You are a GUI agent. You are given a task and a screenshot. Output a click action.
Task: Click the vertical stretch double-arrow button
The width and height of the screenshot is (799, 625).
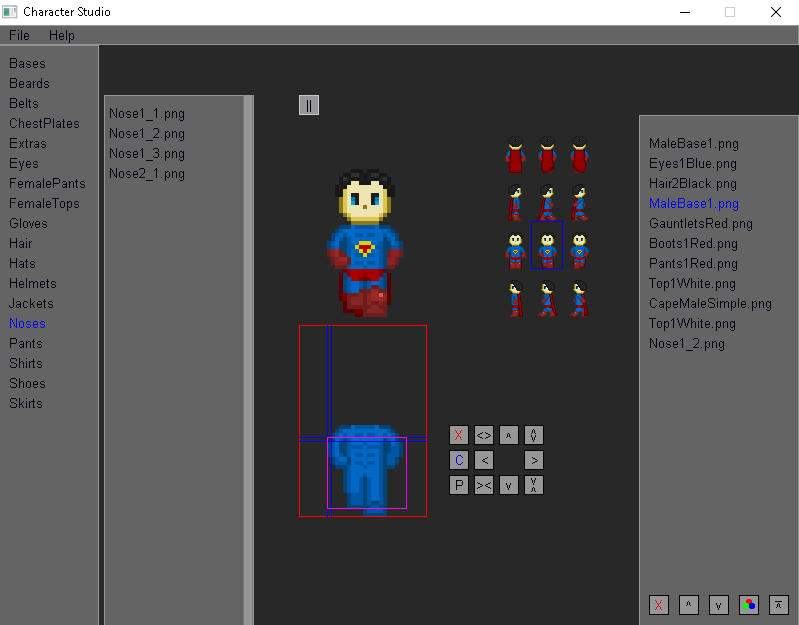534,435
